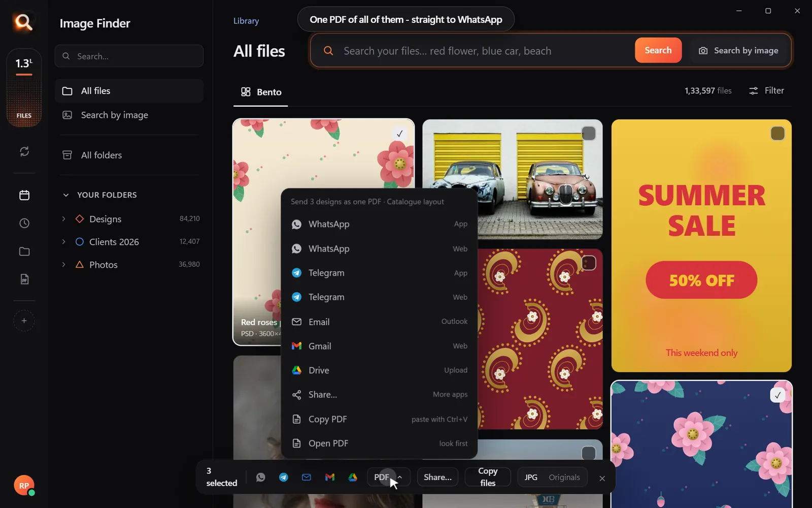Uncheck the navy floral pattern checkbox
This screenshot has height=508, width=812.
click(777, 395)
